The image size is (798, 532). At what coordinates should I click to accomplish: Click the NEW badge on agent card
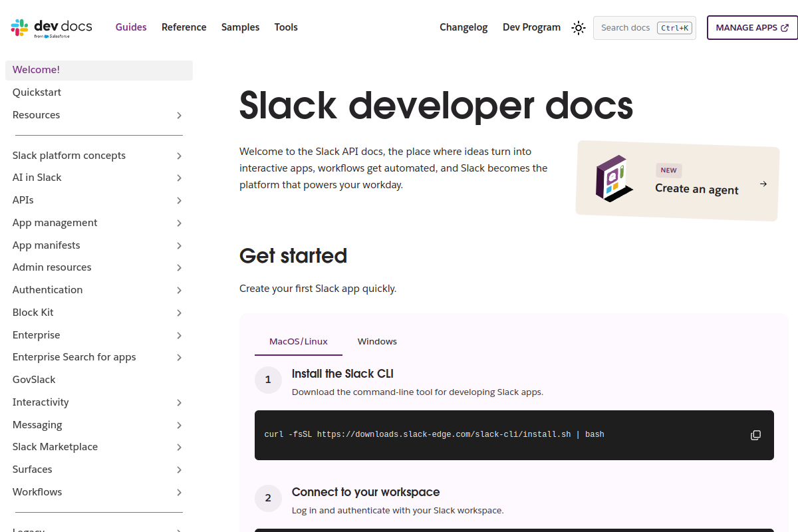669,170
